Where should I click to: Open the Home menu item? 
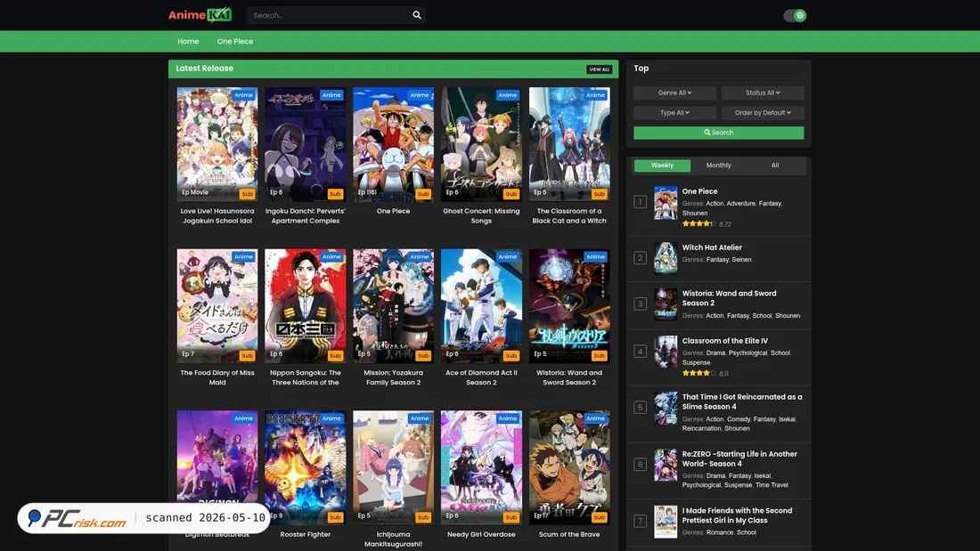point(188,41)
